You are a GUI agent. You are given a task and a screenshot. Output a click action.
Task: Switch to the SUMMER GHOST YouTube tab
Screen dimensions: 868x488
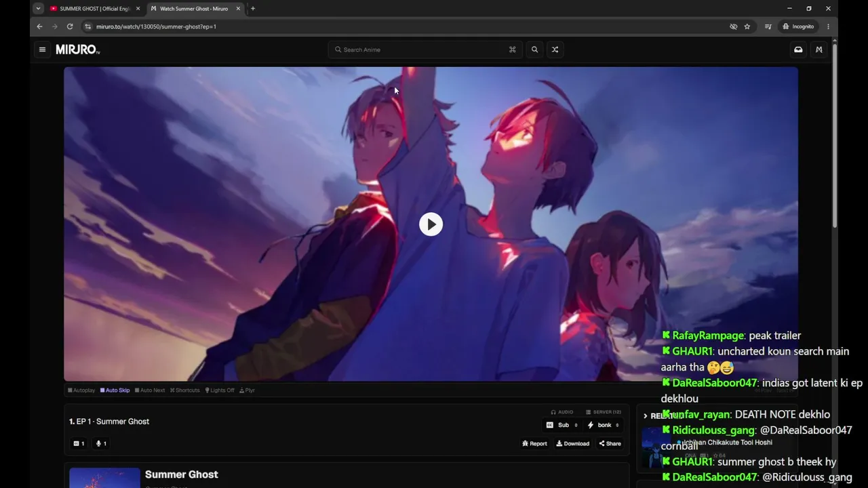pos(94,9)
